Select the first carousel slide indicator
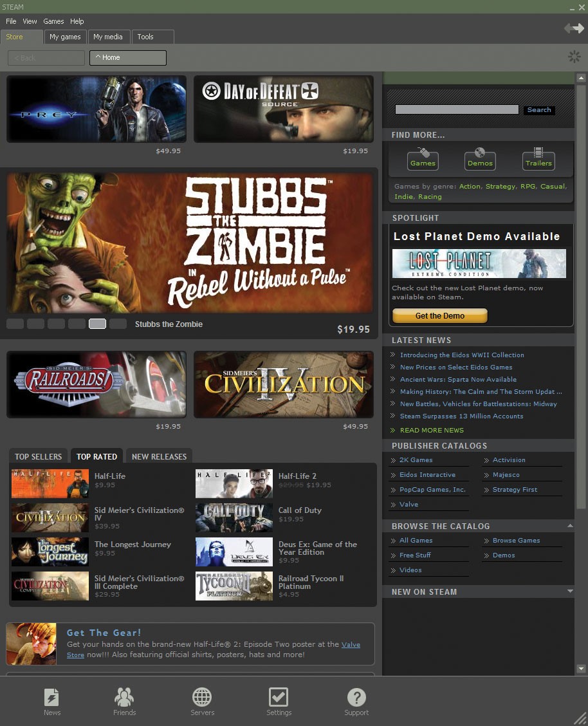Screen dimensions: 588x726 pyautogui.click(x=15, y=324)
